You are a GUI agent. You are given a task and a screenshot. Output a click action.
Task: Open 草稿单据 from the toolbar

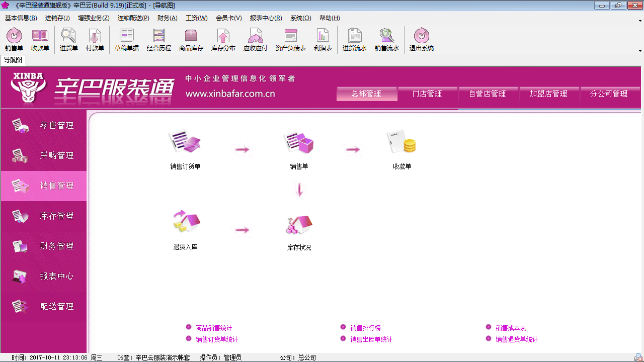pos(127,40)
